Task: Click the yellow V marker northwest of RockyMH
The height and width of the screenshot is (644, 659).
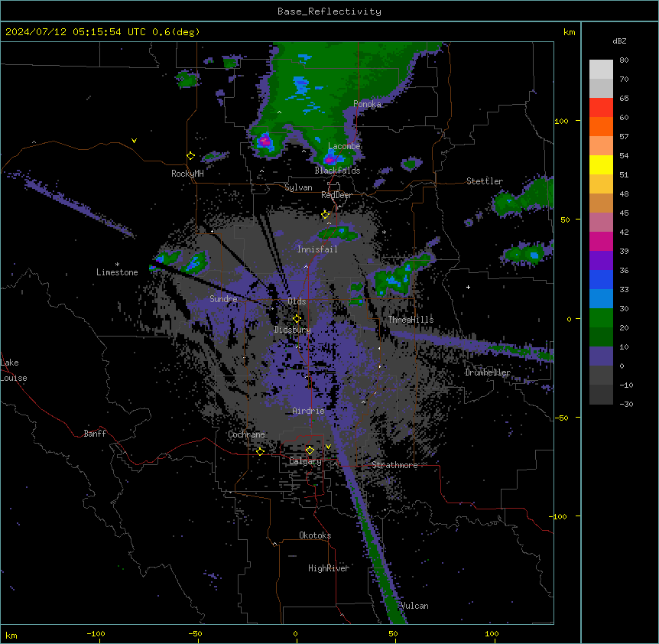Action: click(134, 141)
